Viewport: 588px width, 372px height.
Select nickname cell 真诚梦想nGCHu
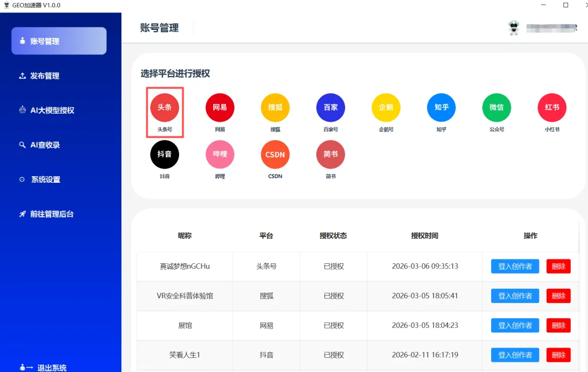click(x=185, y=266)
